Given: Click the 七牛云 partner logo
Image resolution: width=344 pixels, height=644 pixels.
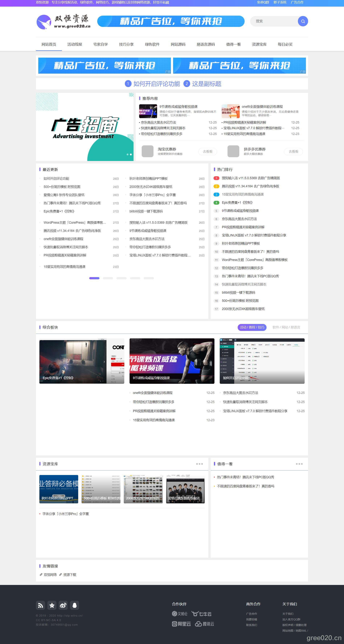Looking at the screenshot, I should click(201, 614).
